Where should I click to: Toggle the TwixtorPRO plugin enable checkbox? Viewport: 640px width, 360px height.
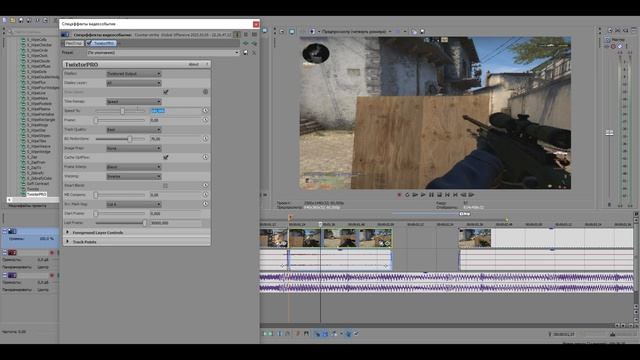click(x=89, y=43)
